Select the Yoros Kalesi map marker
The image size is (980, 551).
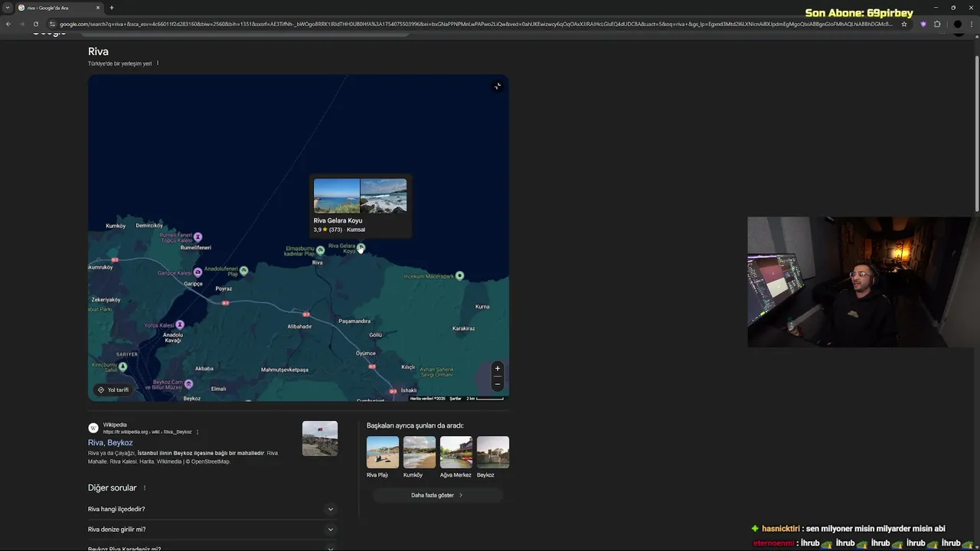pyautogui.click(x=180, y=324)
